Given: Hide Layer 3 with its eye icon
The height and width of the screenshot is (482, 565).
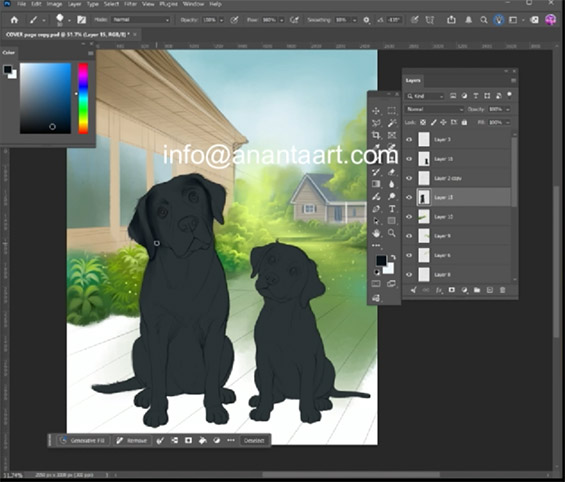Looking at the screenshot, I should 409,139.
